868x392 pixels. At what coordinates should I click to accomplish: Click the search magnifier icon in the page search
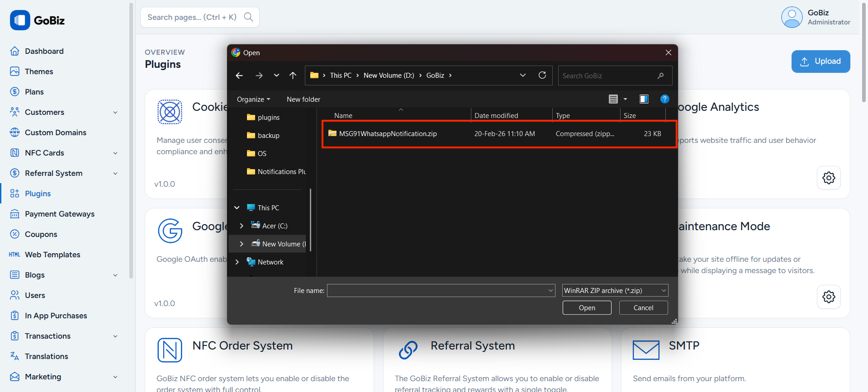click(248, 17)
